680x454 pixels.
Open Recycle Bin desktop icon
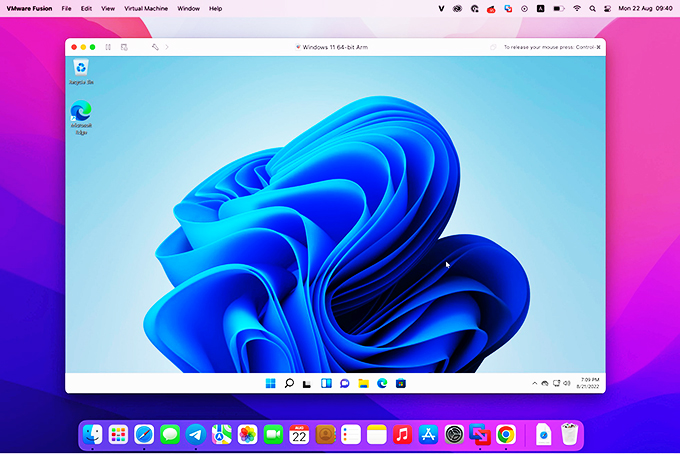tap(80, 70)
